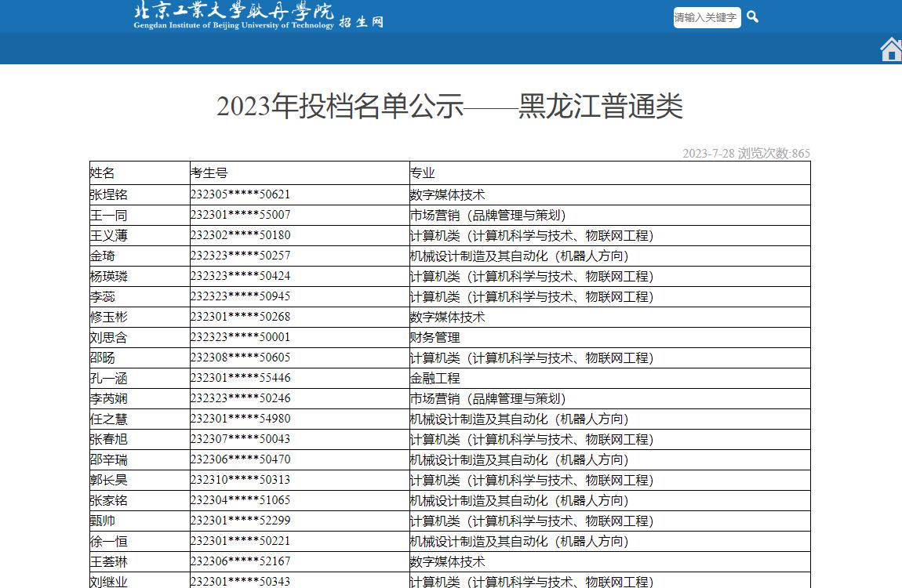Select exam number 232306*****50470
This screenshot has height=588, width=902.
[241, 459]
